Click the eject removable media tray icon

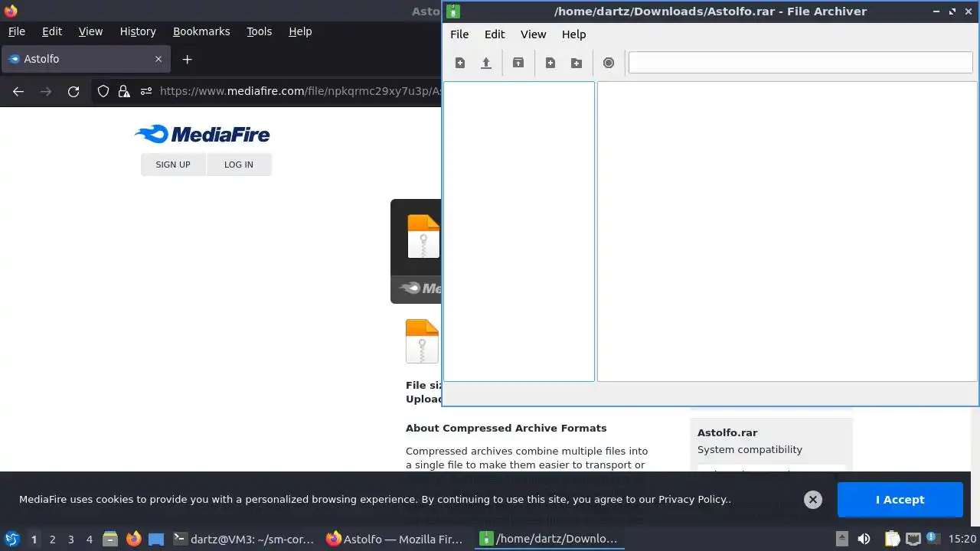(x=841, y=539)
